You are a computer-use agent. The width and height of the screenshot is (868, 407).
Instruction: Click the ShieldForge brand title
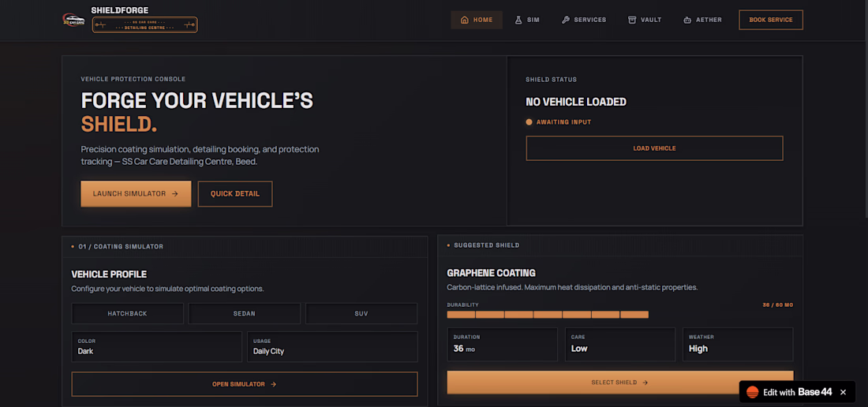point(120,10)
